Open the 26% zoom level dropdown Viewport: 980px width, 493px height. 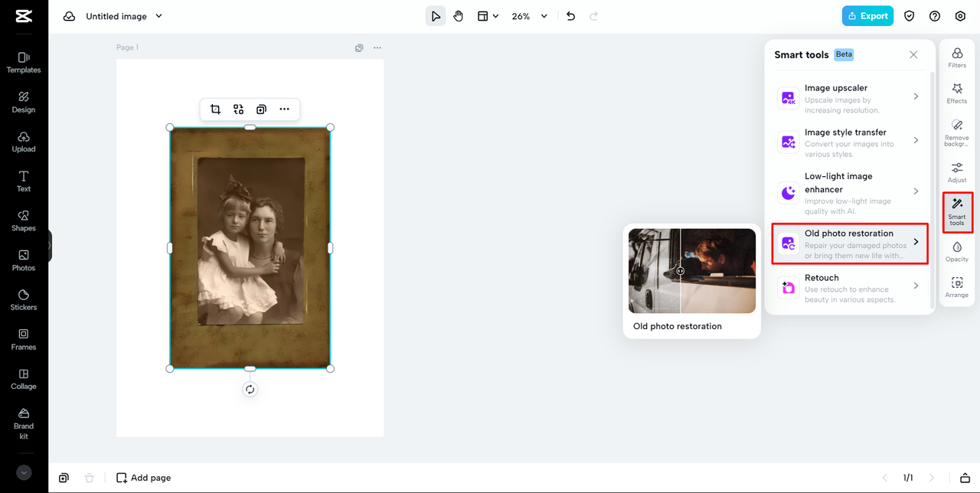(x=530, y=16)
